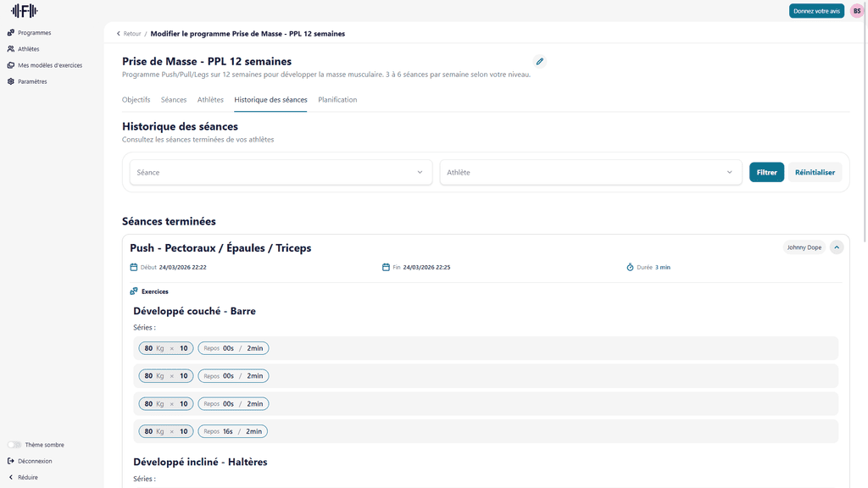Click the pencil edit icon beside program title
The height and width of the screenshot is (488, 868).
pyautogui.click(x=540, y=62)
